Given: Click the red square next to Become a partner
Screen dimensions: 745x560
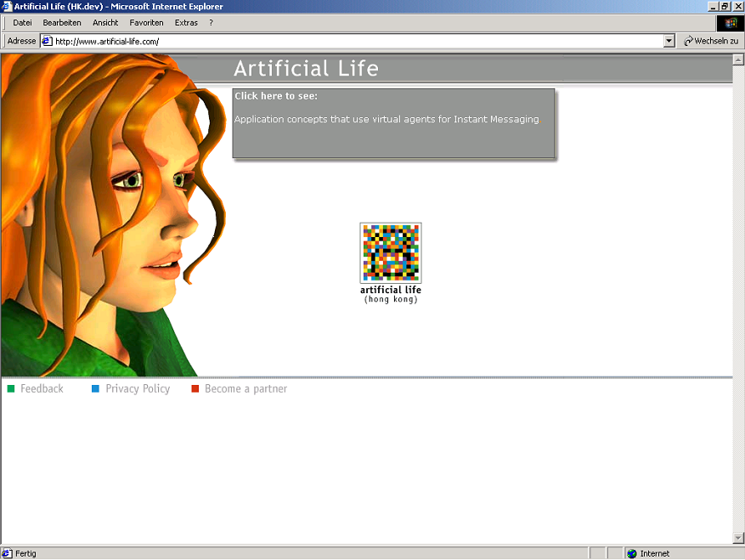Looking at the screenshot, I should click(x=195, y=389).
